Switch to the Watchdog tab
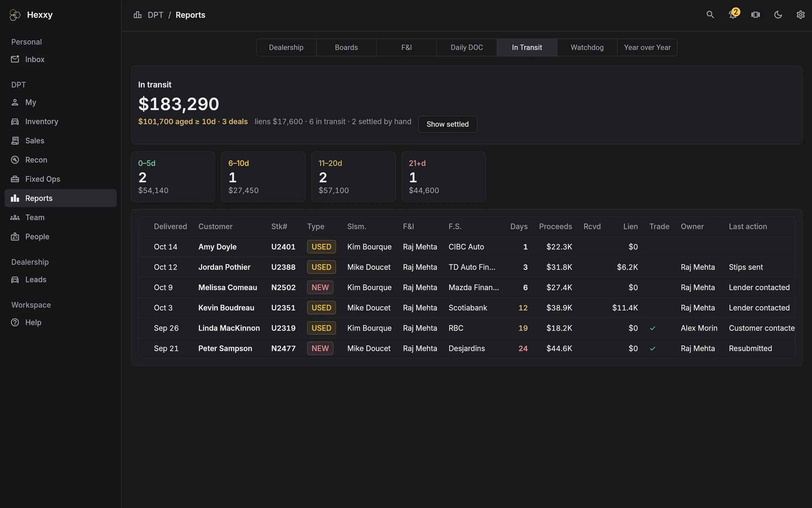Screen dimensions: 812x508 [x=587, y=47]
